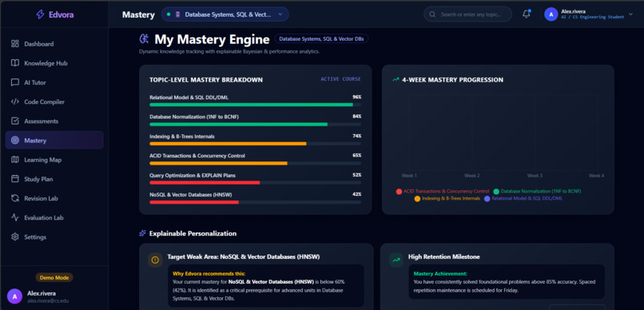Click the Database Normalization progress bar
The image size is (644, 310).
(256, 124)
